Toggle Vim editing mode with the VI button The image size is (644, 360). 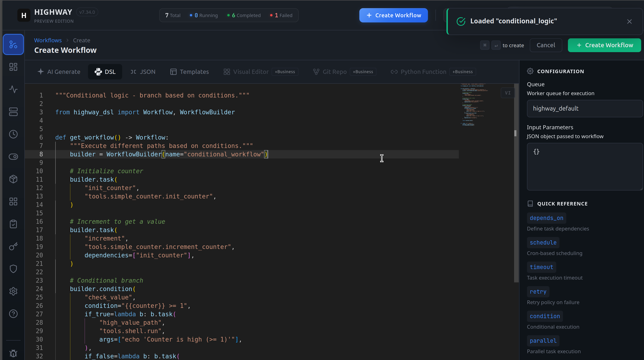coord(508,93)
